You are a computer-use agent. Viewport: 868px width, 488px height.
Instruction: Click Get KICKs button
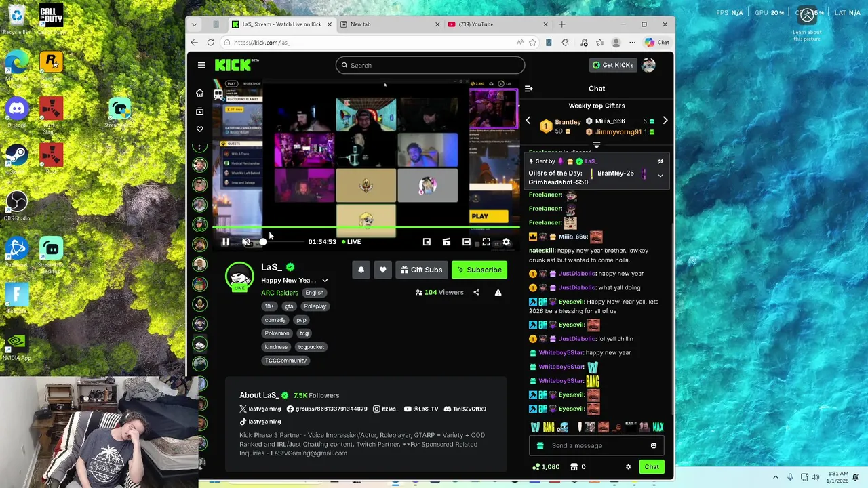tap(613, 65)
